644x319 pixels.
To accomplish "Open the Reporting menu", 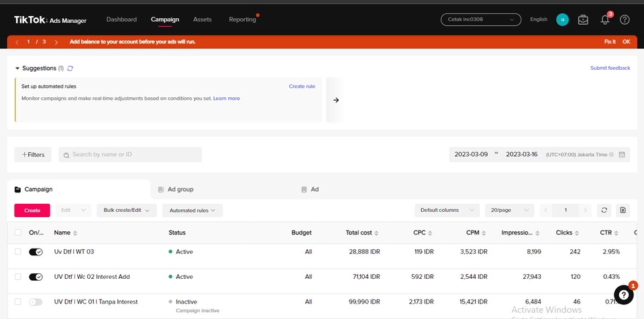I will [x=242, y=19].
